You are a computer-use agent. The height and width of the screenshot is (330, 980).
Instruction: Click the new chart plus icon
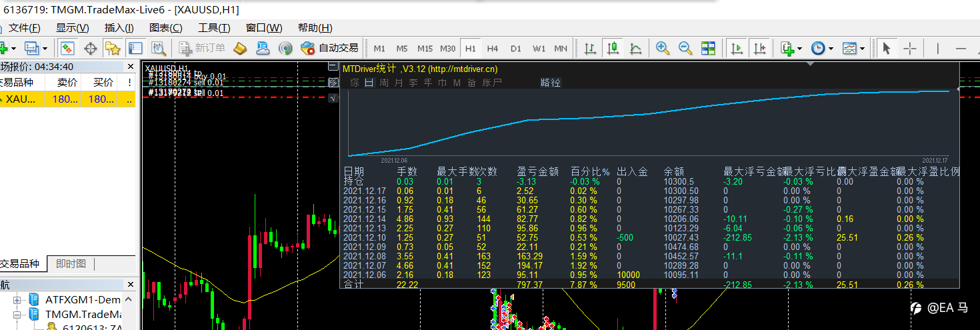click(4, 48)
